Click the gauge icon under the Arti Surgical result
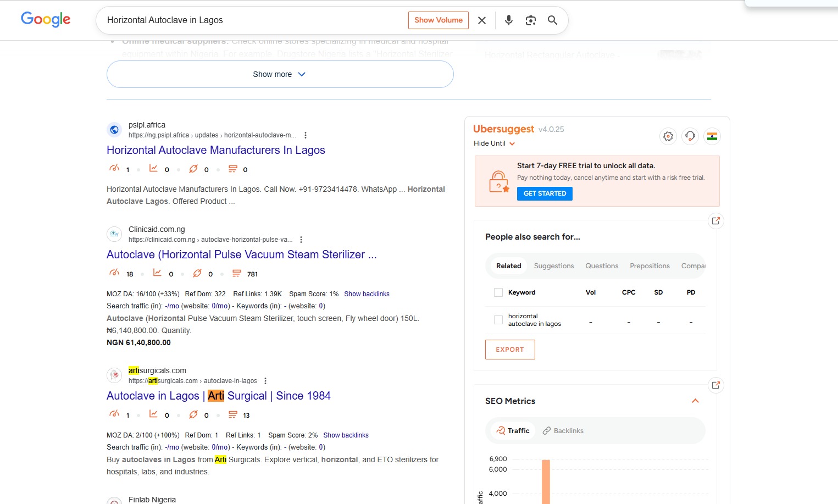 (x=114, y=414)
